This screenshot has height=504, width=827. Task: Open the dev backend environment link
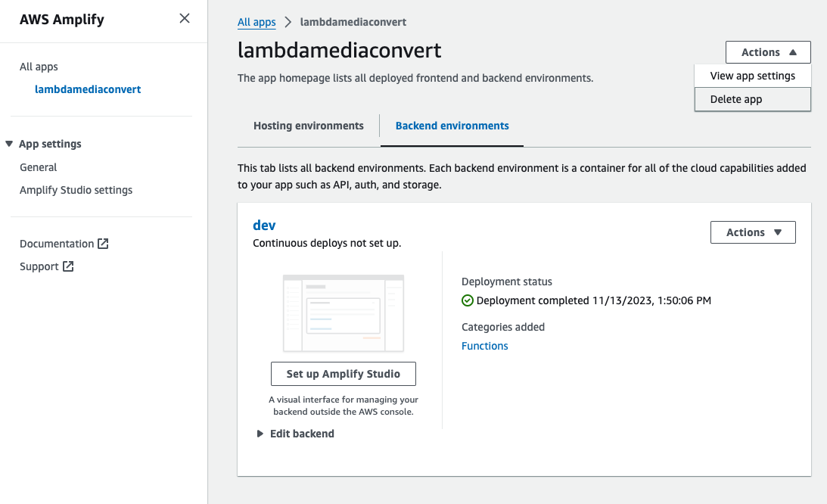click(x=263, y=225)
